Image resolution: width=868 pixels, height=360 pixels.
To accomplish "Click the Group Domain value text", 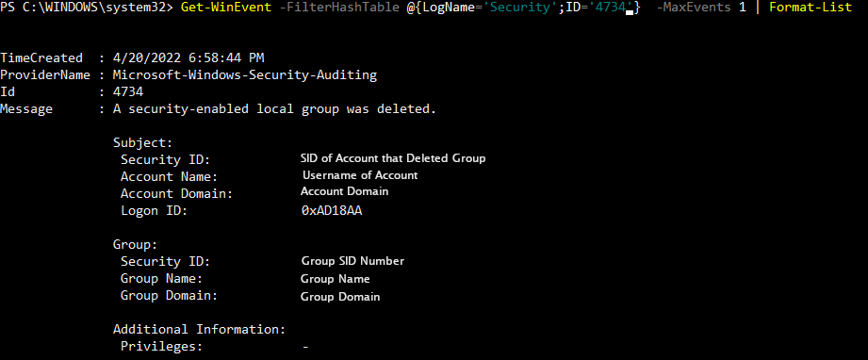I will pyautogui.click(x=340, y=297).
